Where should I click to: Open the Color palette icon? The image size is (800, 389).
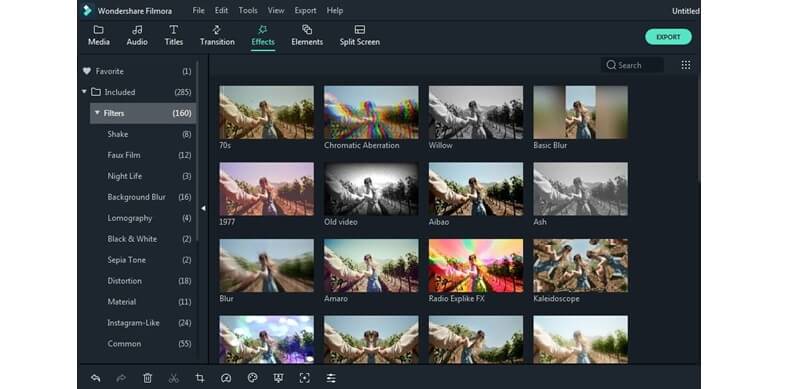(252, 378)
